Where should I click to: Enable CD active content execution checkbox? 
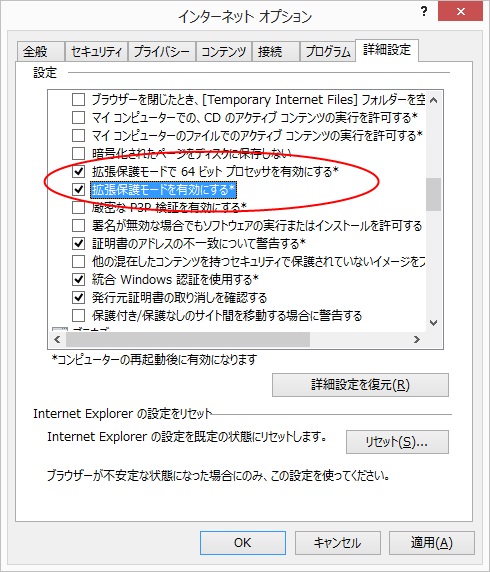78,117
